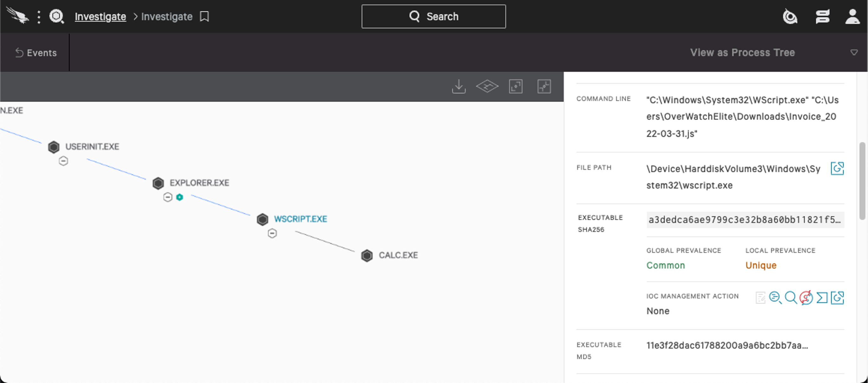This screenshot has height=383, width=868.
Task: Click the USERINIT.EXE label
Action: point(92,147)
